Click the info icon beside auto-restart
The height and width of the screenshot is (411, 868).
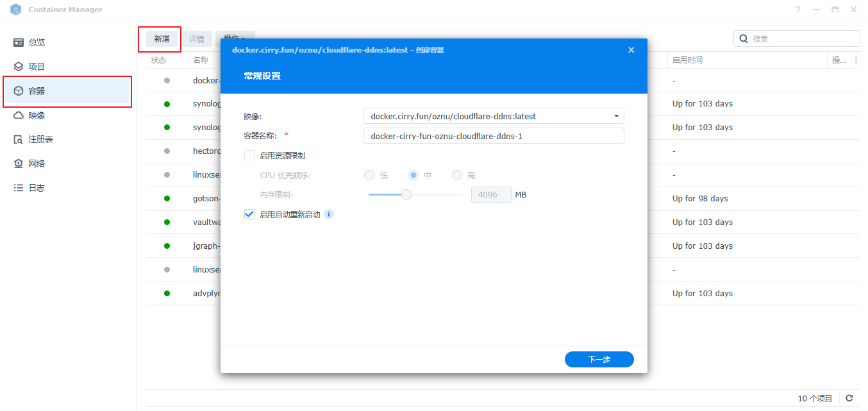coord(329,215)
